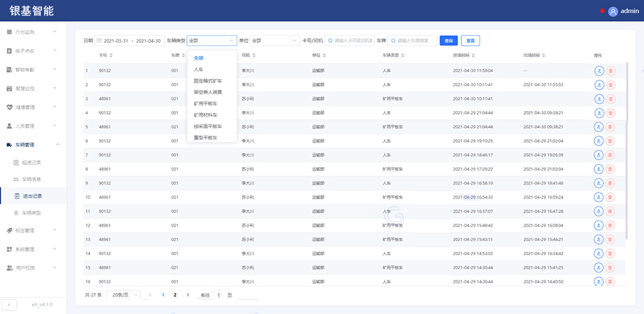Image resolution: width=644 pixels, height=314 pixels.
Task: Click the blue 查询 search button
Action: [x=448, y=41]
